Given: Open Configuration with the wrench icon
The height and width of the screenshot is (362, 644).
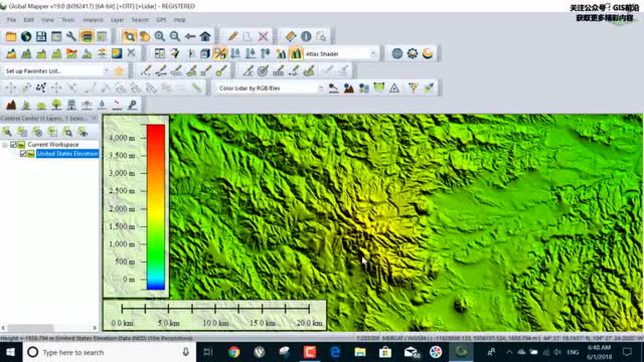Looking at the screenshot, I should tap(71, 37).
